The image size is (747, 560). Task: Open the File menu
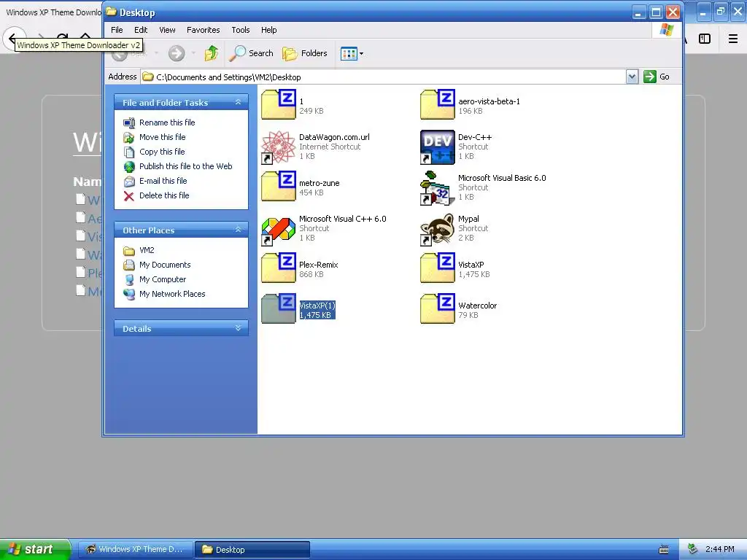(x=117, y=29)
